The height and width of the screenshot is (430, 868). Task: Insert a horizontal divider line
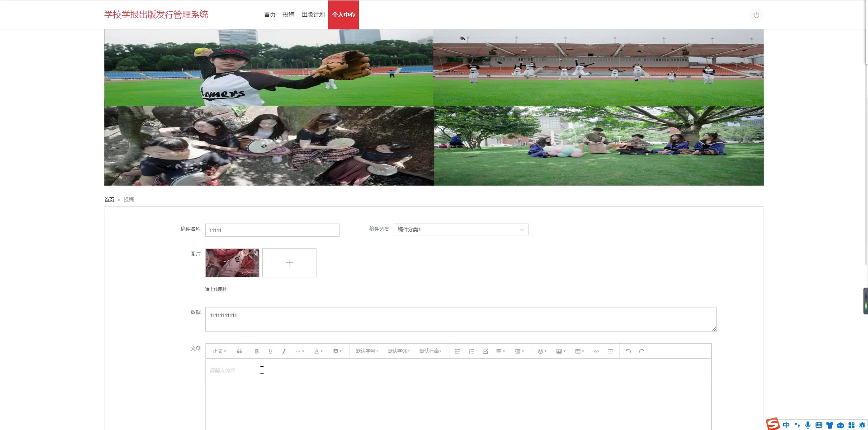click(610, 351)
